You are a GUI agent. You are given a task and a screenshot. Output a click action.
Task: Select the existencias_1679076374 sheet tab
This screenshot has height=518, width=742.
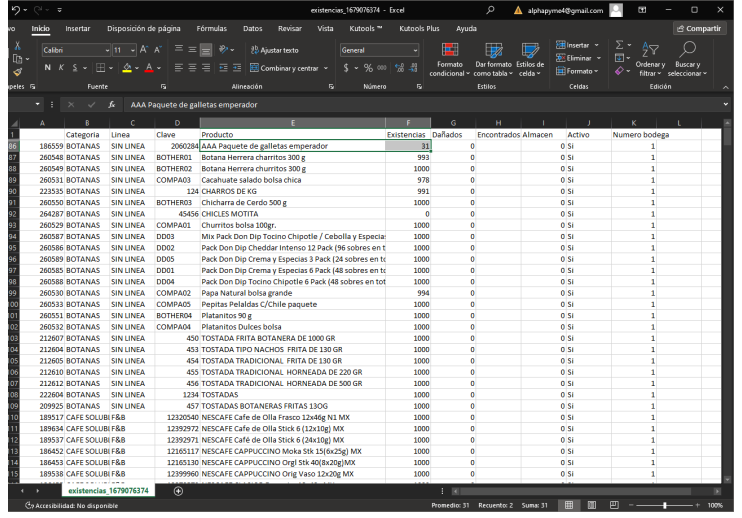(x=107, y=491)
